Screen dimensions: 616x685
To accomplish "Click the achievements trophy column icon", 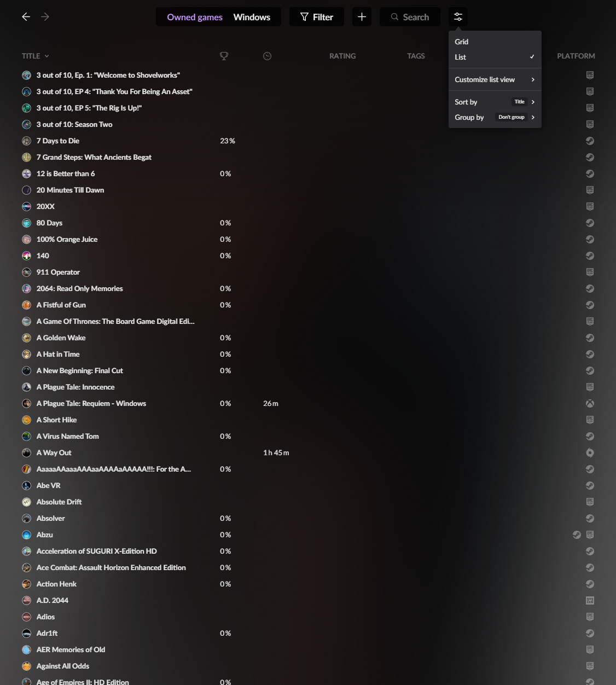I will click(224, 56).
